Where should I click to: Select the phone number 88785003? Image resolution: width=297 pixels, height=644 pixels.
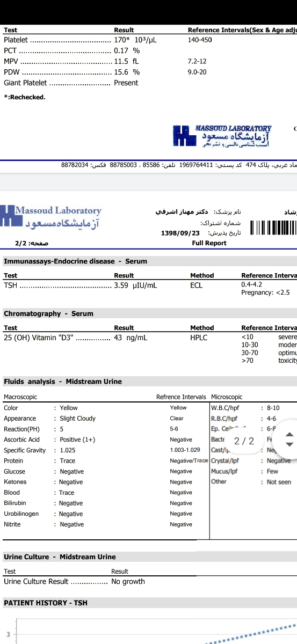[x=123, y=165]
